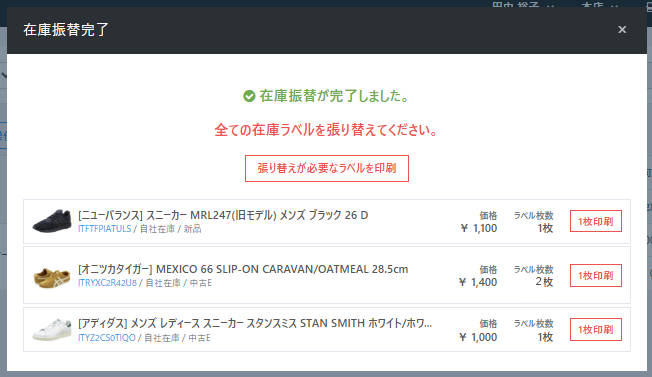The width and height of the screenshot is (652, 377).
Task: Print one label for the New Balance MRL247
Action: (596, 221)
